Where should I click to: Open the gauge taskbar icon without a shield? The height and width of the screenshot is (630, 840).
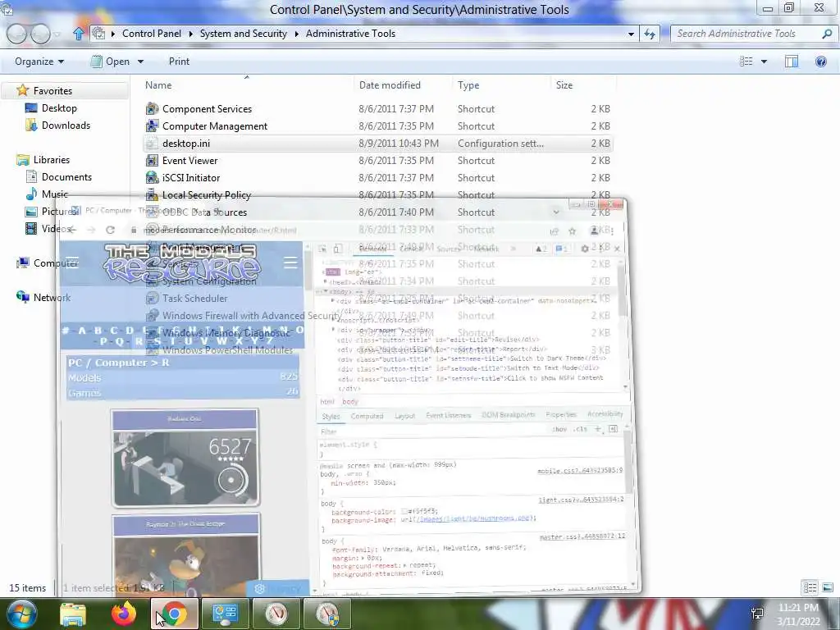click(x=276, y=614)
